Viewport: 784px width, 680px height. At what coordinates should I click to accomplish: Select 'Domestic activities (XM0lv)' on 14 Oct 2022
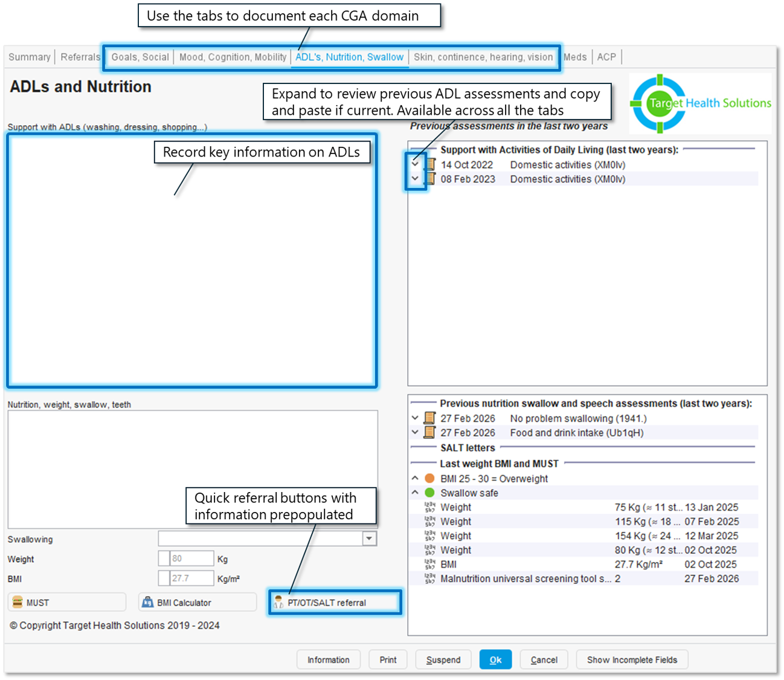coord(568,164)
